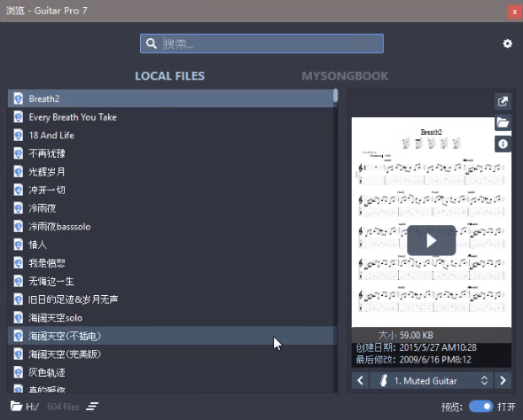The image size is (523, 420).
Task: Click the search magnifier icon
Action: pos(151,43)
